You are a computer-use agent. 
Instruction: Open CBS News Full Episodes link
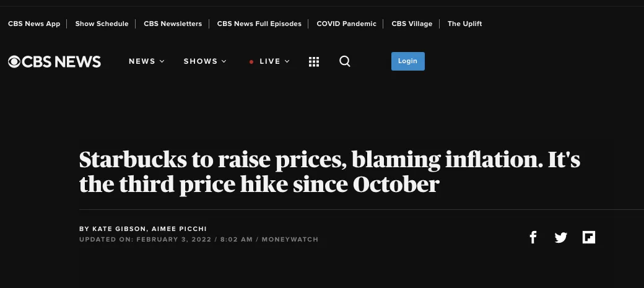[x=259, y=24]
